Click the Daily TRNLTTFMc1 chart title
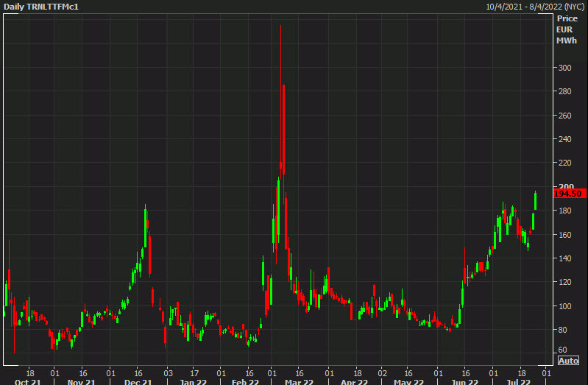 41,7
